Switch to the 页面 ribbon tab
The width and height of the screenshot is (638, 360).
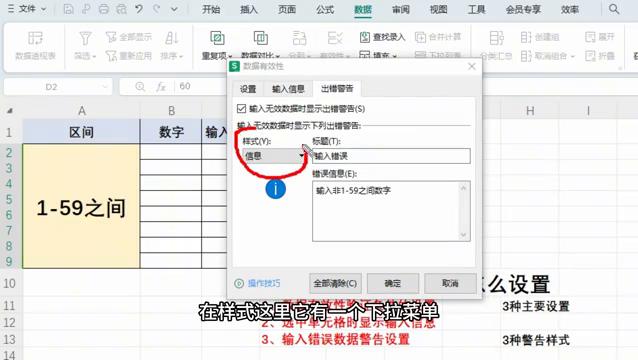(x=287, y=9)
